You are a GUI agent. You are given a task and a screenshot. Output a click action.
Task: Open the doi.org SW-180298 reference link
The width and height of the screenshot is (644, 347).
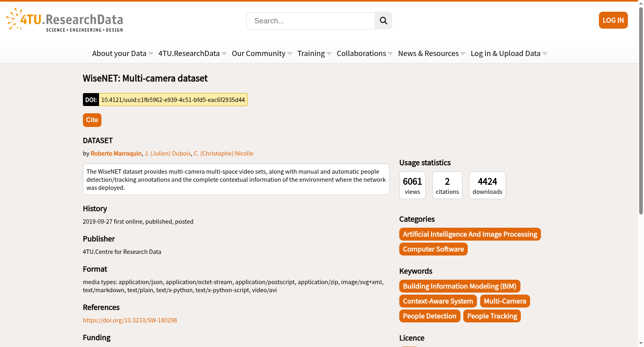(130, 320)
